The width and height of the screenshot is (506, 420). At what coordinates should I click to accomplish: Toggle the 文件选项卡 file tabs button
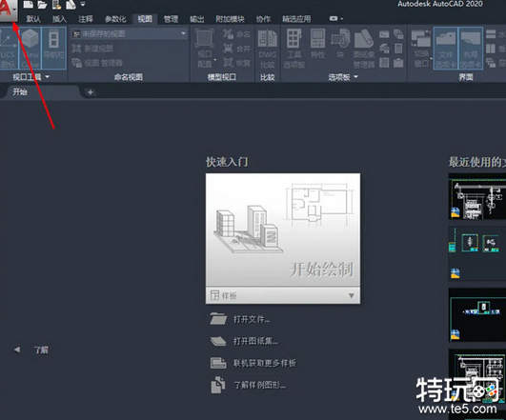coord(446,49)
